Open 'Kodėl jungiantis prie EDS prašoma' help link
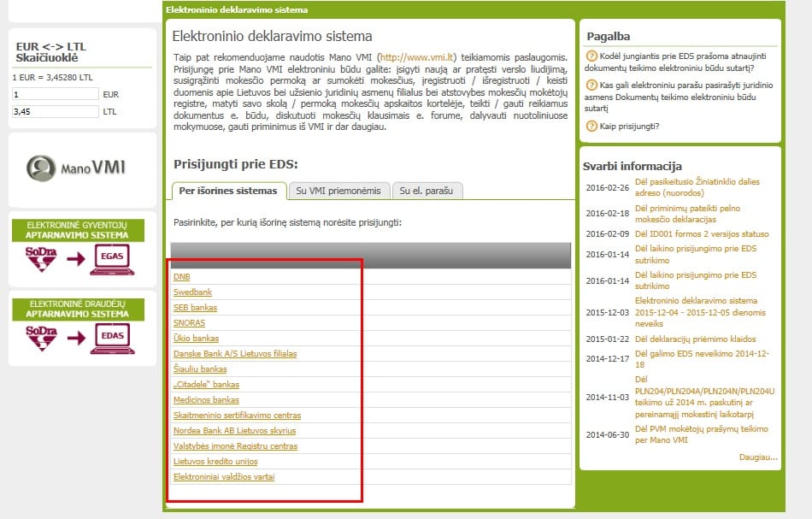812x519 pixels. 676,62
